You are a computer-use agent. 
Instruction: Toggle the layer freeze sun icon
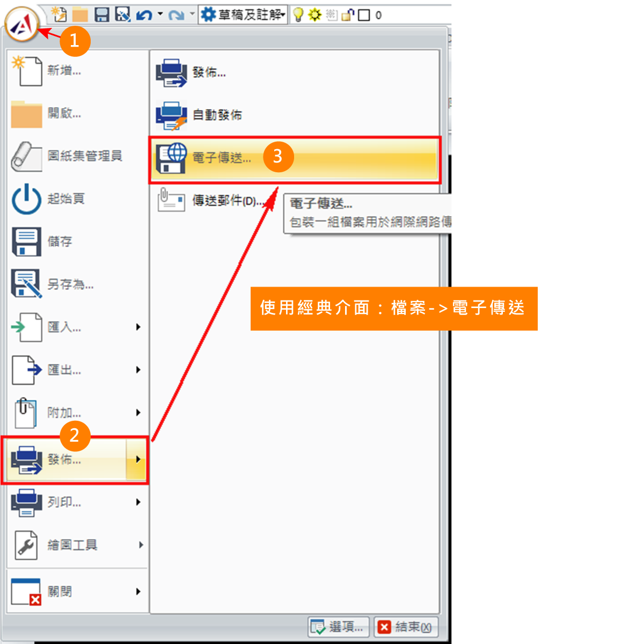pyautogui.click(x=315, y=15)
